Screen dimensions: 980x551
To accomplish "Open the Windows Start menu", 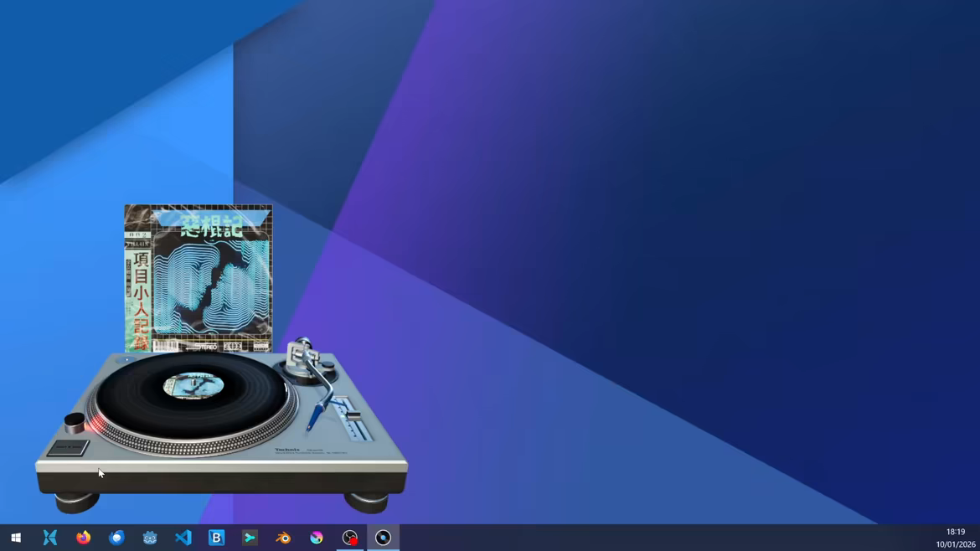I will tap(16, 538).
